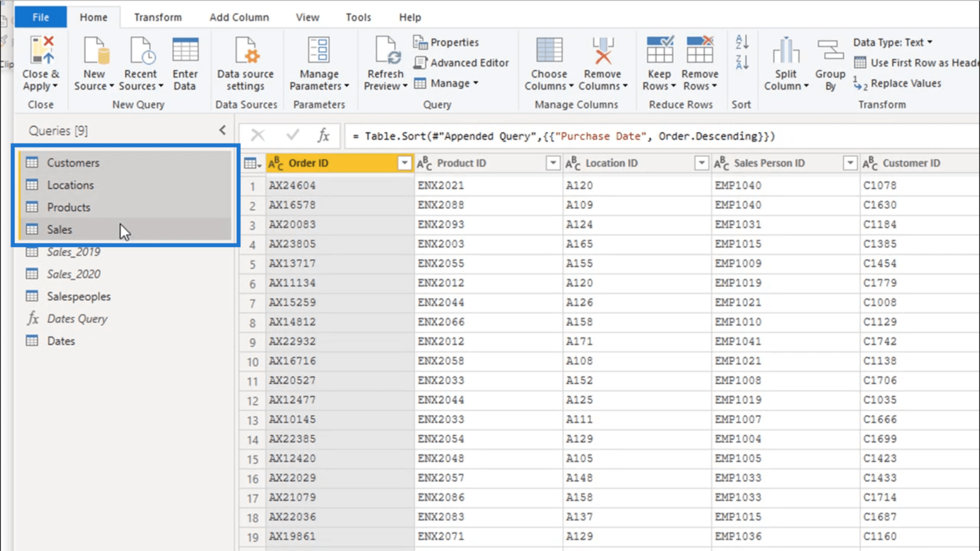The width and height of the screenshot is (980, 551).
Task: Expand the Close & Apply dropdown arrow
Action: tap(55, 86)
